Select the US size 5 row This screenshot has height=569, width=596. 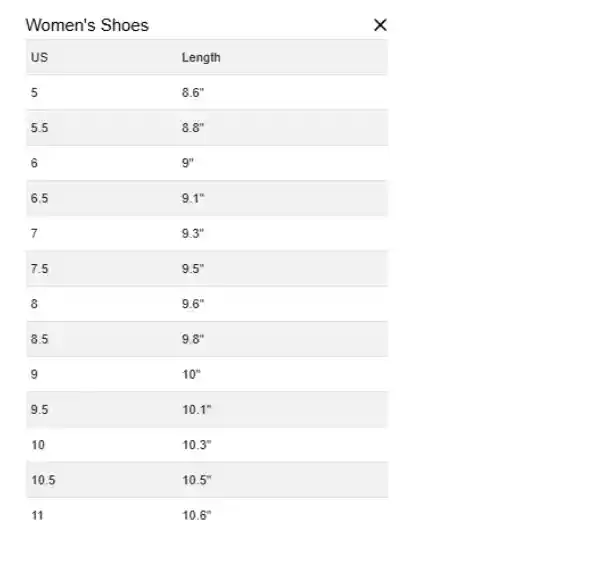click(x=207, y=92)
